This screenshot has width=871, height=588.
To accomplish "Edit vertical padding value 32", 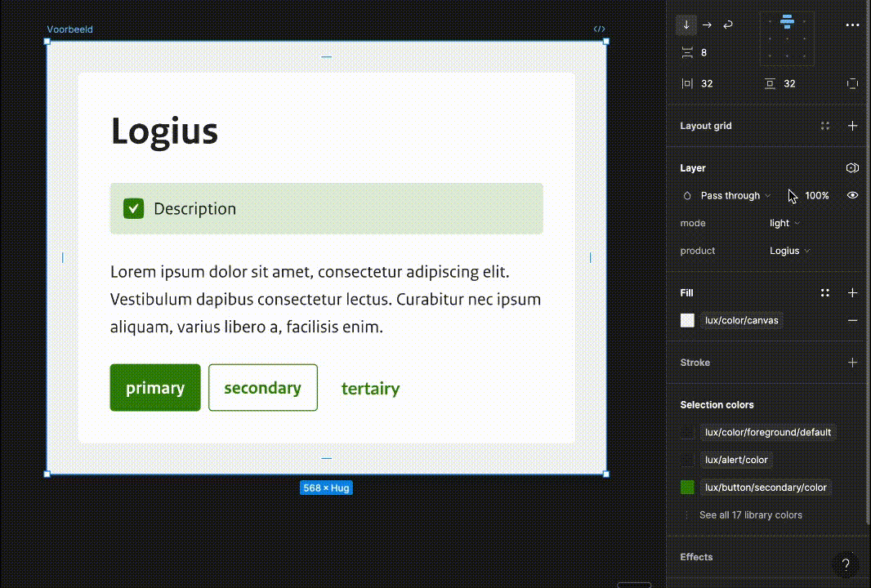I will coord(789,84).
